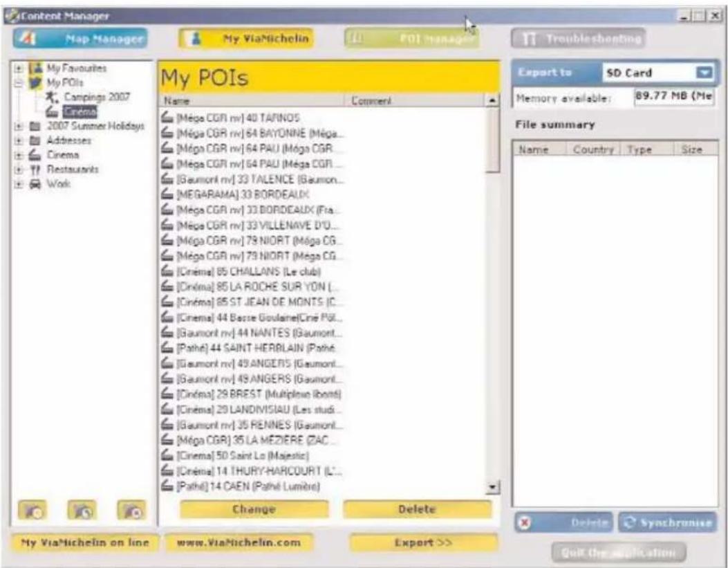Select the highlighted Cinéma item under My POIs
The image size is (728, 568).
80,112
